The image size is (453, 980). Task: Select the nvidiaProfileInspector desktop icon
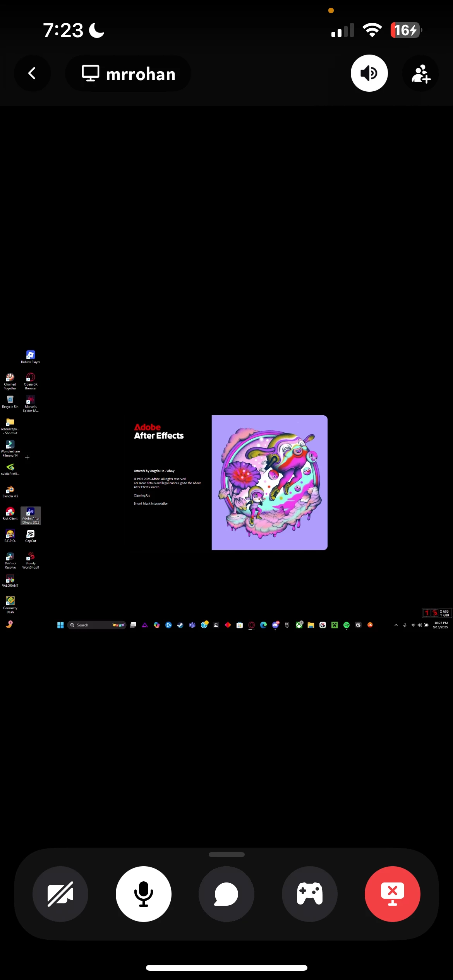10,469
